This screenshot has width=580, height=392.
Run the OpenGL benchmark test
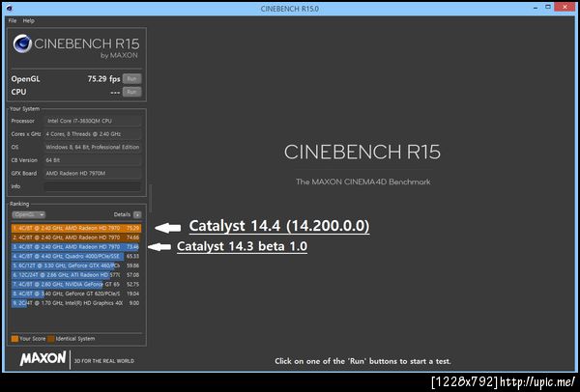[131, 79]
